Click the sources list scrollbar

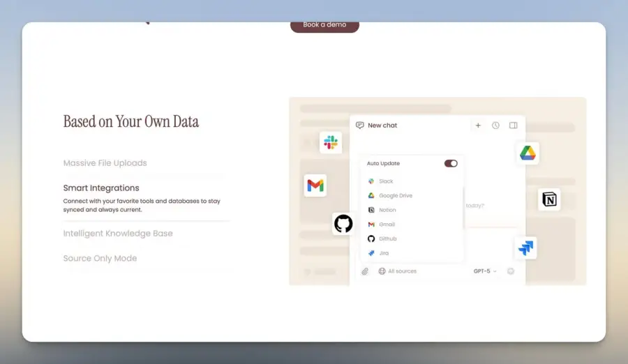(463, 207)
